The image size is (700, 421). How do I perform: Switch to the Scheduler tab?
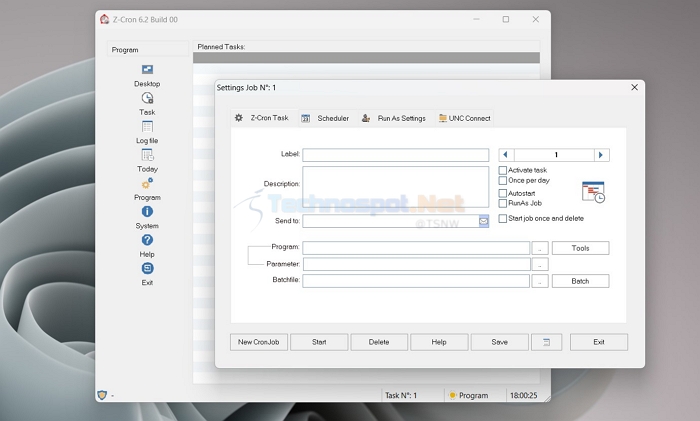click(x=327, y=118)
